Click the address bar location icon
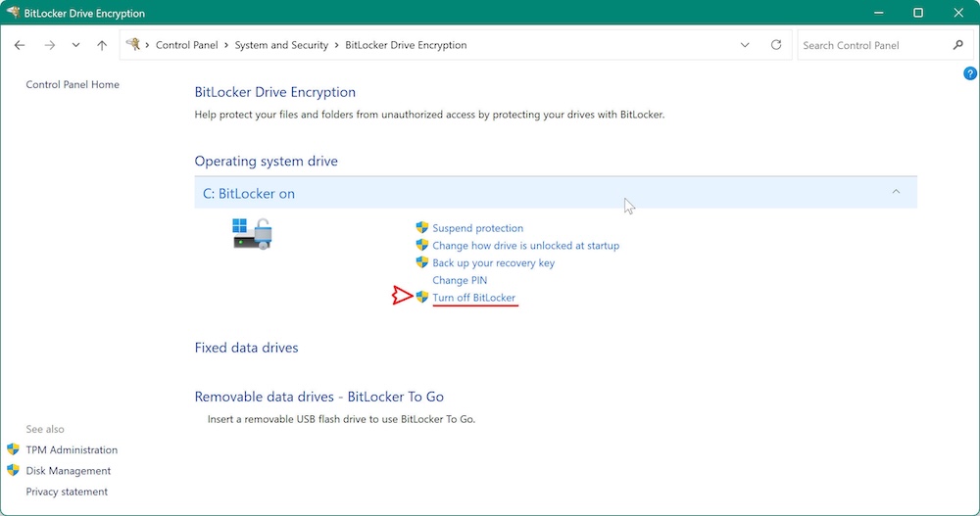980x516 pixels. pyautogui.click(x=132, y=44)
